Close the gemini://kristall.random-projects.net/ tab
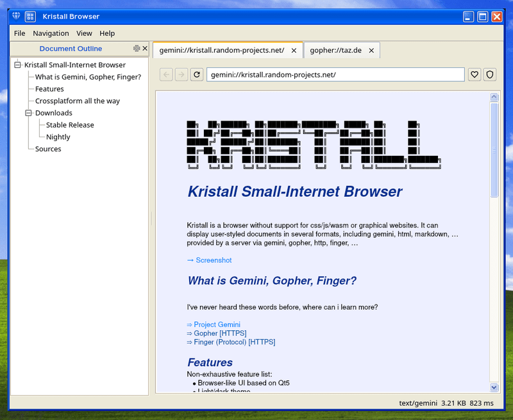 [294, 51]
